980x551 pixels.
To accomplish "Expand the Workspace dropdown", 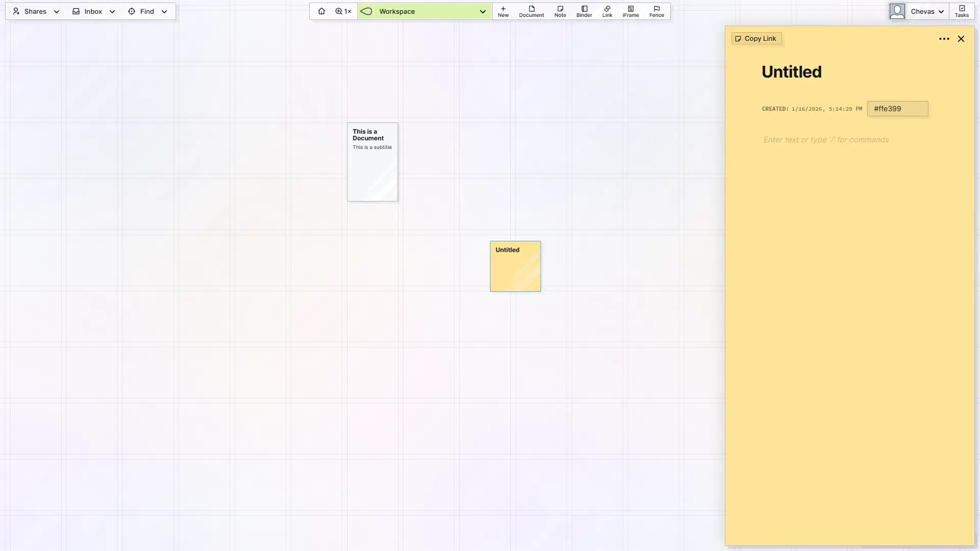I will click(482, 11).
